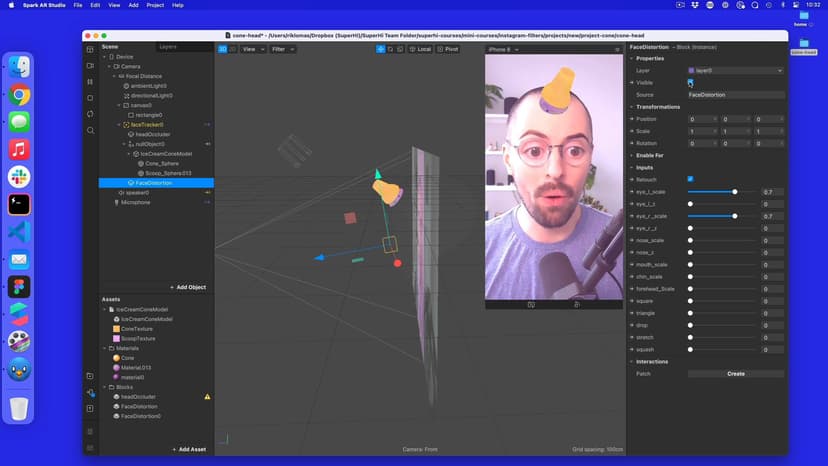This screenshot has width=828, height=466.
Task: Toggle visibility indicator on nullObject0 row
Action: point(208,144)
